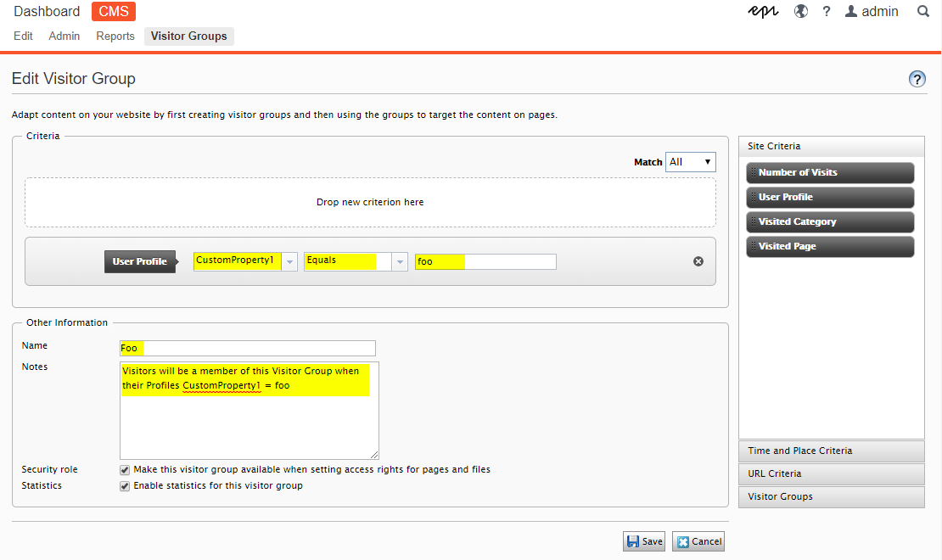Click inside the Name field containing Foo
The width and height of the screenshot is (942, 560).
click(246, 348)
